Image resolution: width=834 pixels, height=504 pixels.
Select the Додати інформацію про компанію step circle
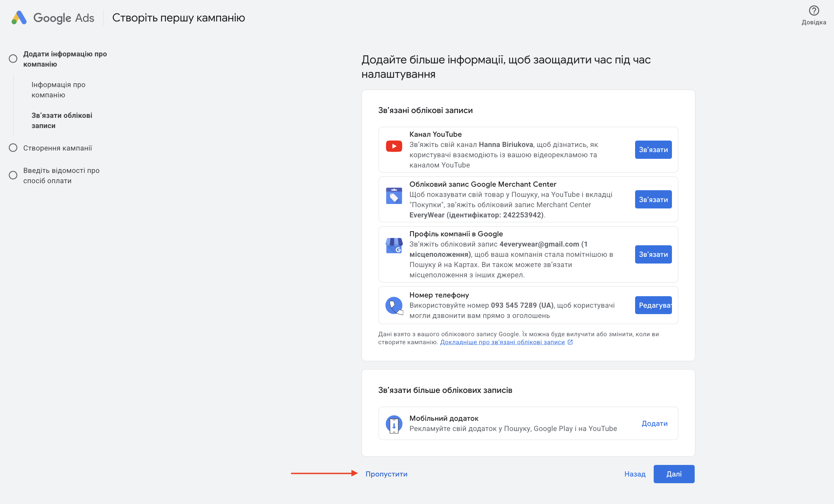click(x=13, y=59)
